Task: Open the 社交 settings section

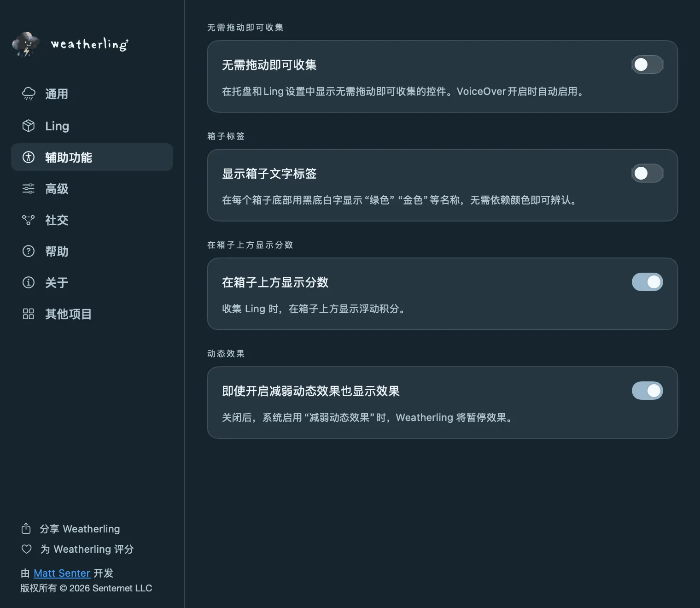Action: tap(92, 220)
